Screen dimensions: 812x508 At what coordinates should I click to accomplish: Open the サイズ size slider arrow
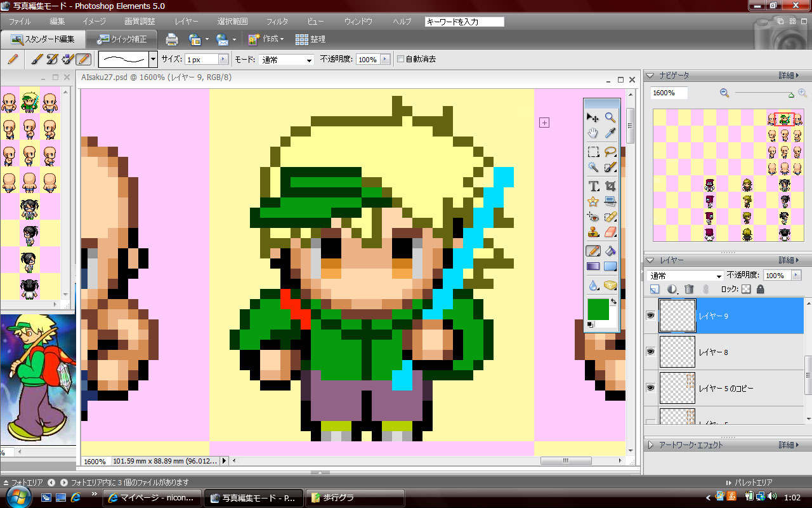point(223,59)
